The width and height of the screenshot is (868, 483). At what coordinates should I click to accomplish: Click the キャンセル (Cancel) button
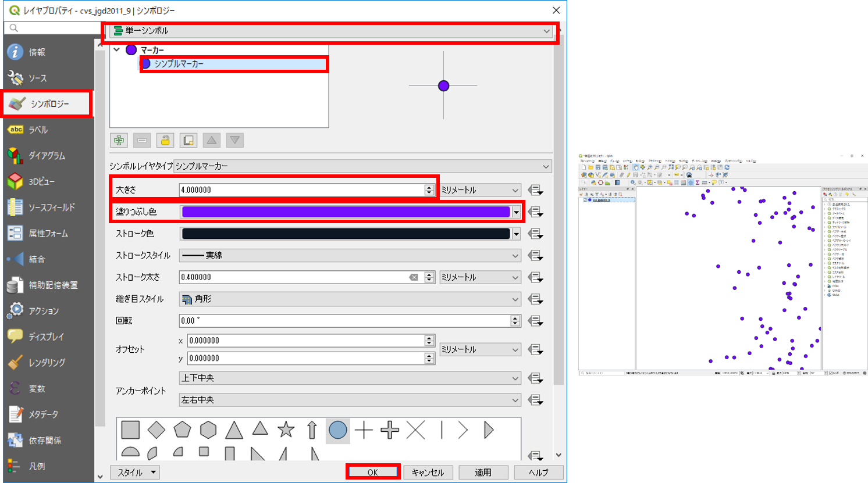click(x=428, y=473)
